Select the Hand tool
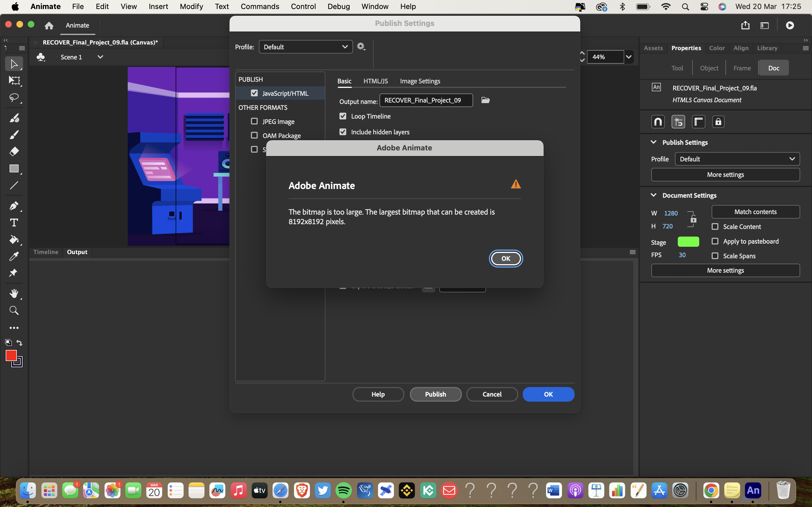Image resolution: width=812 pixels, height=507 pixels. coord(14,293)
